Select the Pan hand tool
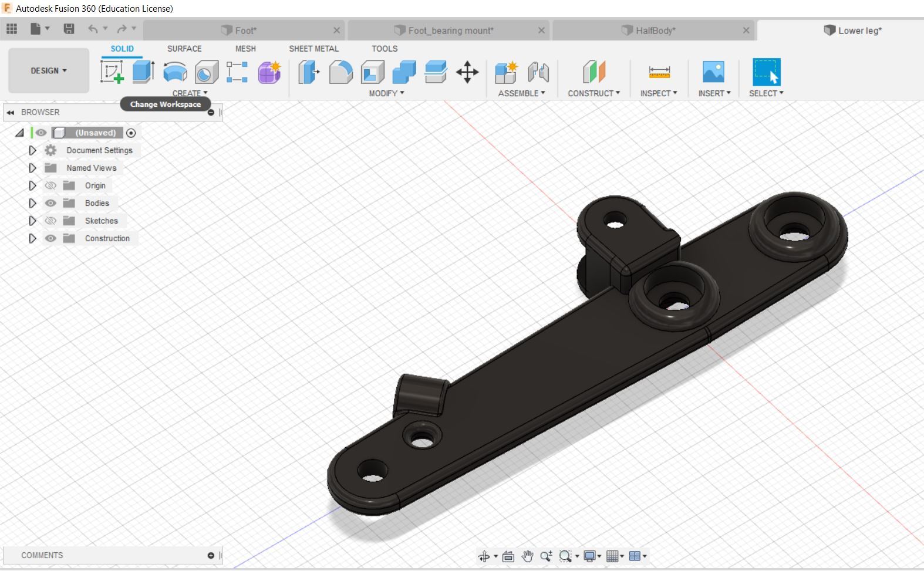The width and height of the screenshot is (924, 571). click(527, 556)
